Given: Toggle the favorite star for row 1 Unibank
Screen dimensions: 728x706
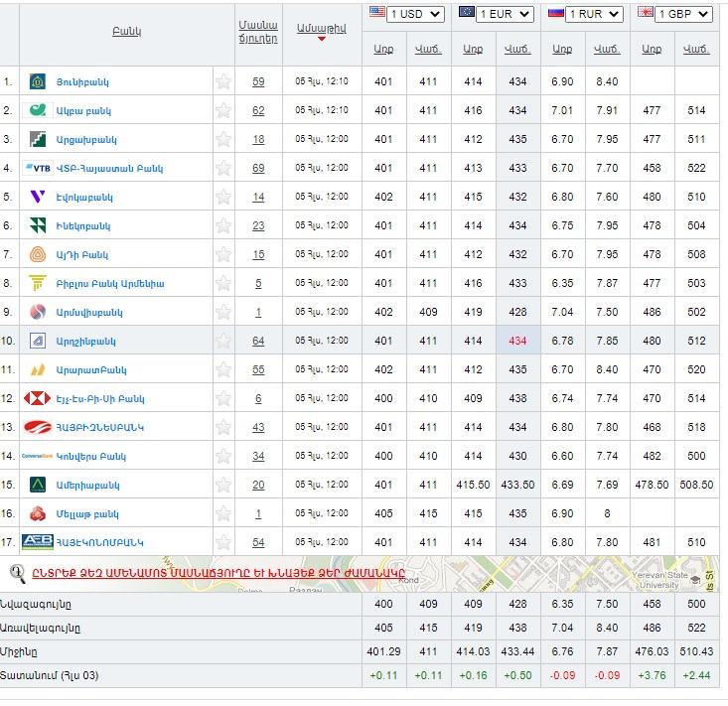Looking at the screenshot, I should click(223, 81).
